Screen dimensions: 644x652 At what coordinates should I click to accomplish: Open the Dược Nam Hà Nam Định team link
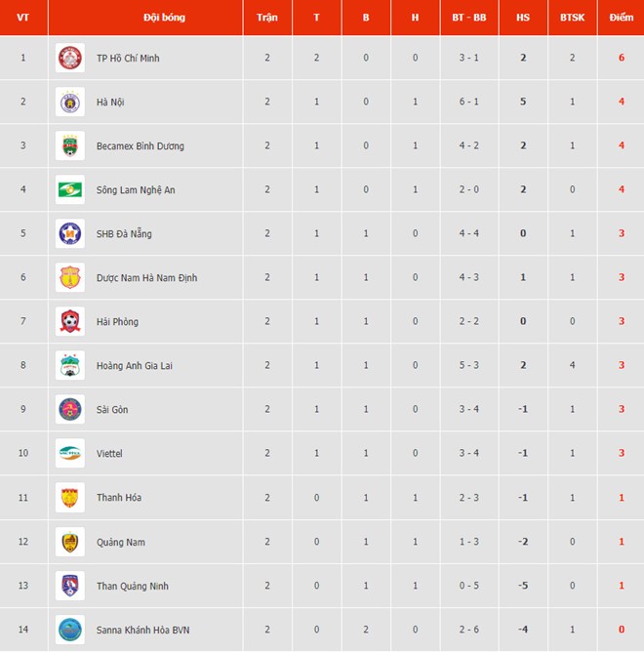146,278
